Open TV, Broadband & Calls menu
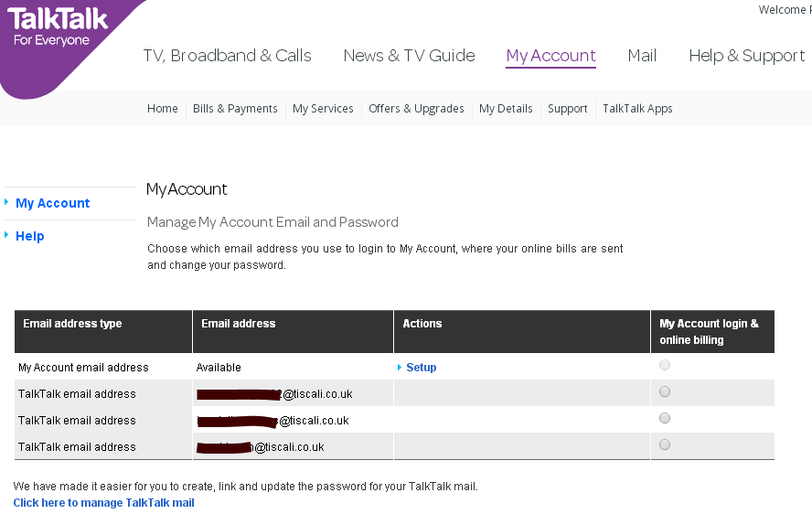 tap(227, 56)
